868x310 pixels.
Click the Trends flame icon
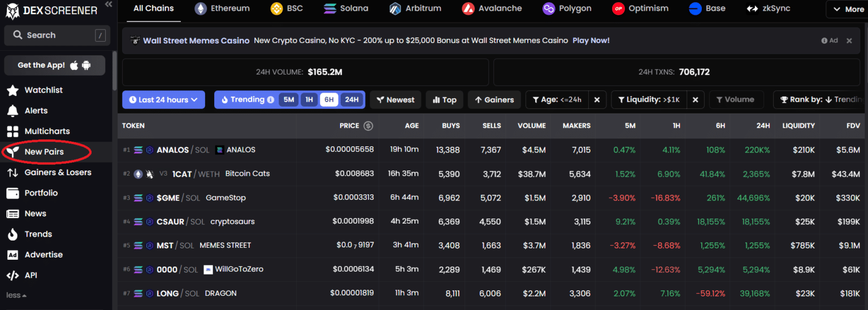coord(12,234)
